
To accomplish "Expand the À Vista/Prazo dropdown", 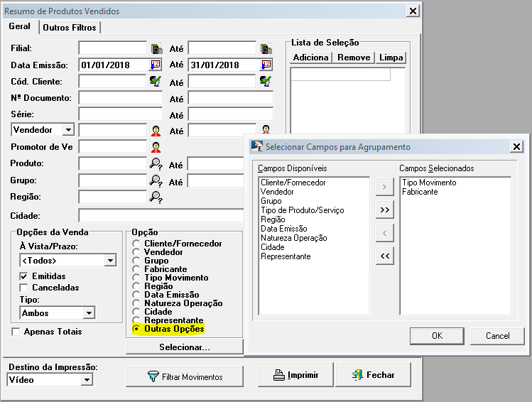I will click(109, 261).
